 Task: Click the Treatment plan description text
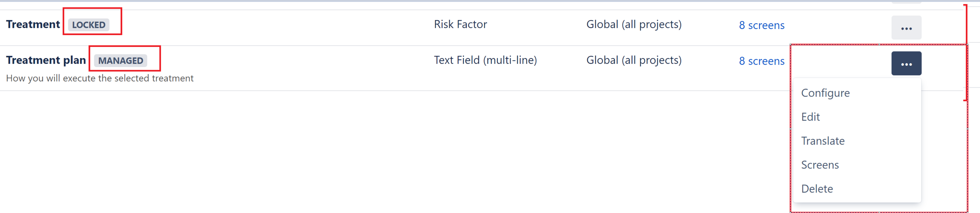(x=100, y=78)
